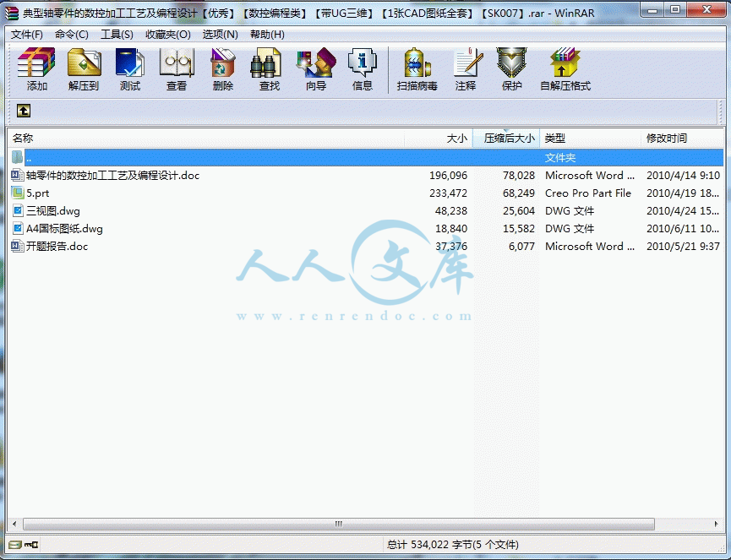Open the Wizard (向导) icon
The height and width of the screenshot is (560, 731).
tap(316, 63)
